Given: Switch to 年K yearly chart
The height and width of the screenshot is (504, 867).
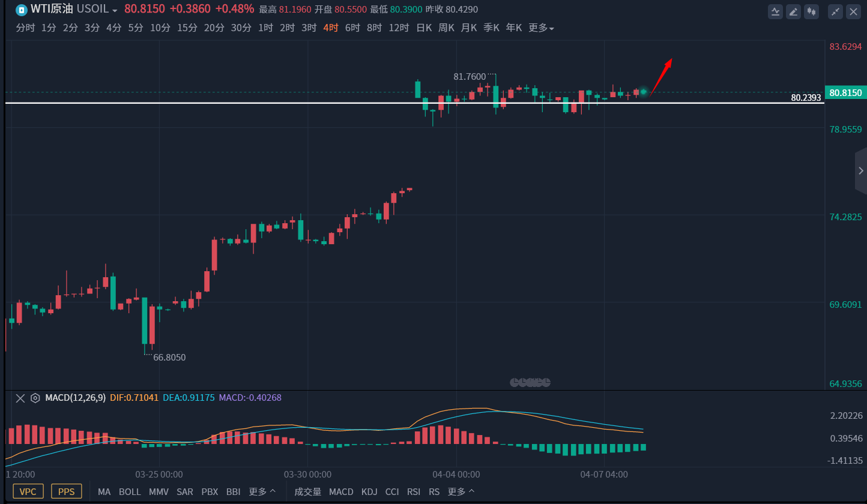Looking at the screenshot, I should coord(514,28).
